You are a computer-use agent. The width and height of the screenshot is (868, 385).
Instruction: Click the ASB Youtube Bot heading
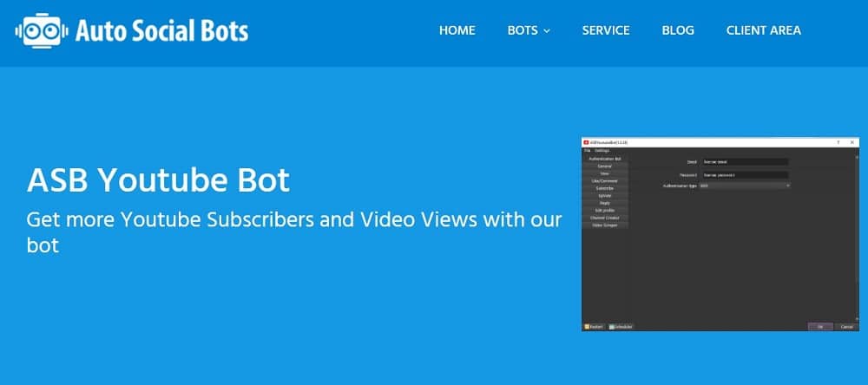(158, 180)
